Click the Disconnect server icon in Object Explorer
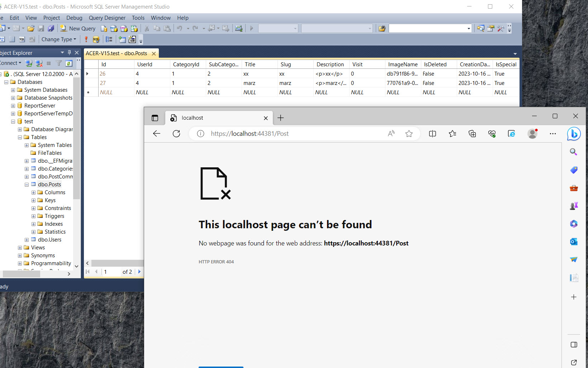This screenshot has height=368, width=588. (39, 63)
